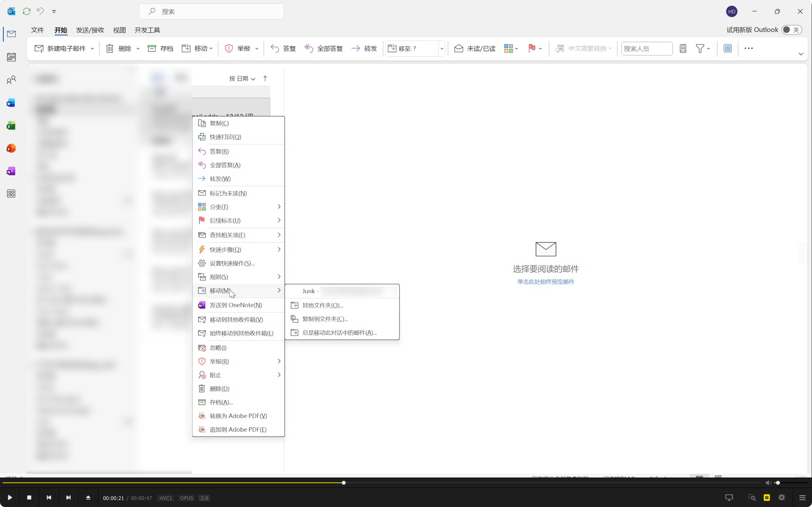Viewport: 812px width, 507px height.
Task: Click the address book icon
Action: click(683, 48)
